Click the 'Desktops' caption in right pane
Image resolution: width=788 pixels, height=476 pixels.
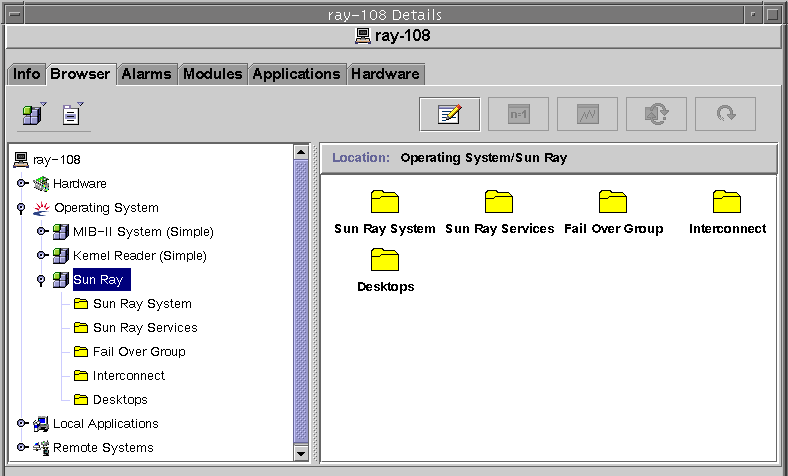coord(385,287)
